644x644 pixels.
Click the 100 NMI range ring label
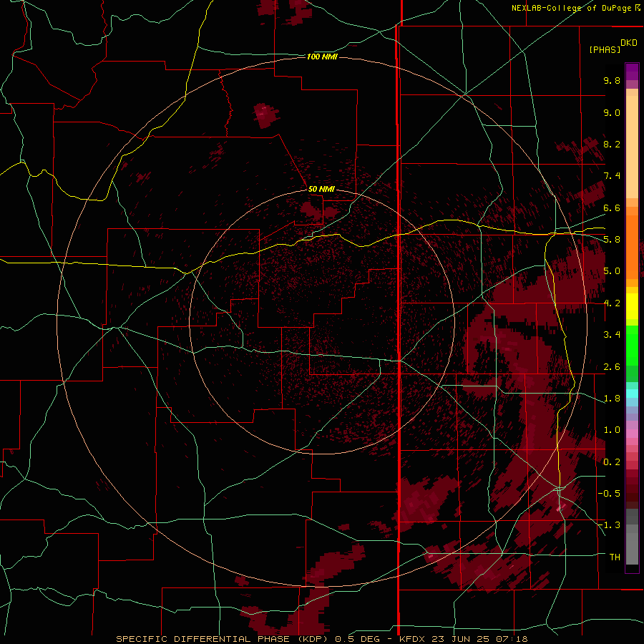click(x=322, y=57)
